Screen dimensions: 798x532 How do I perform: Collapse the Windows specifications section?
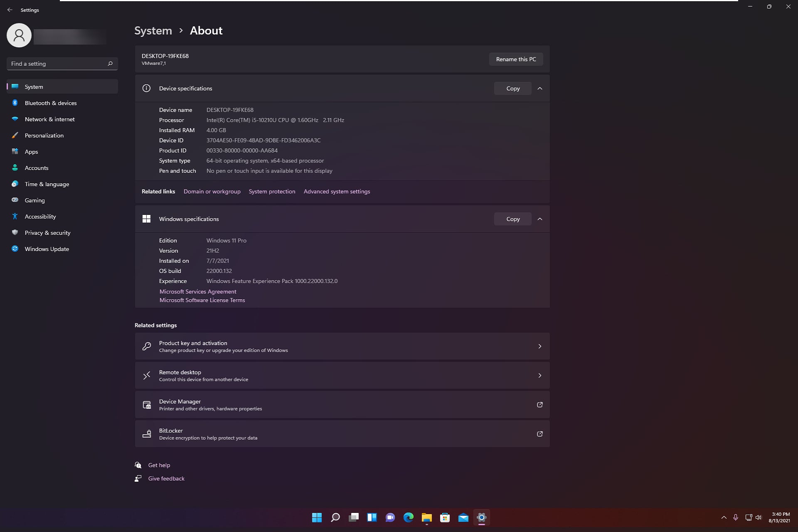tap(540, 219)
